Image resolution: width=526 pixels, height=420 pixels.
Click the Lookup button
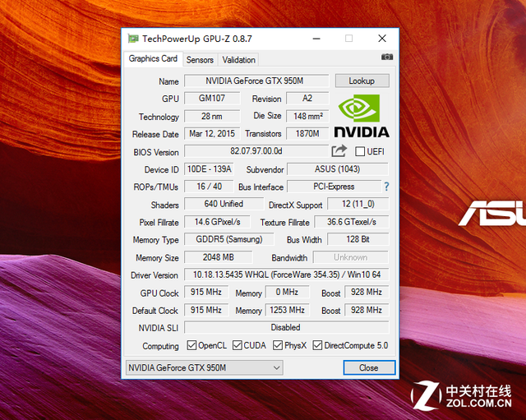tap(362, 81)
